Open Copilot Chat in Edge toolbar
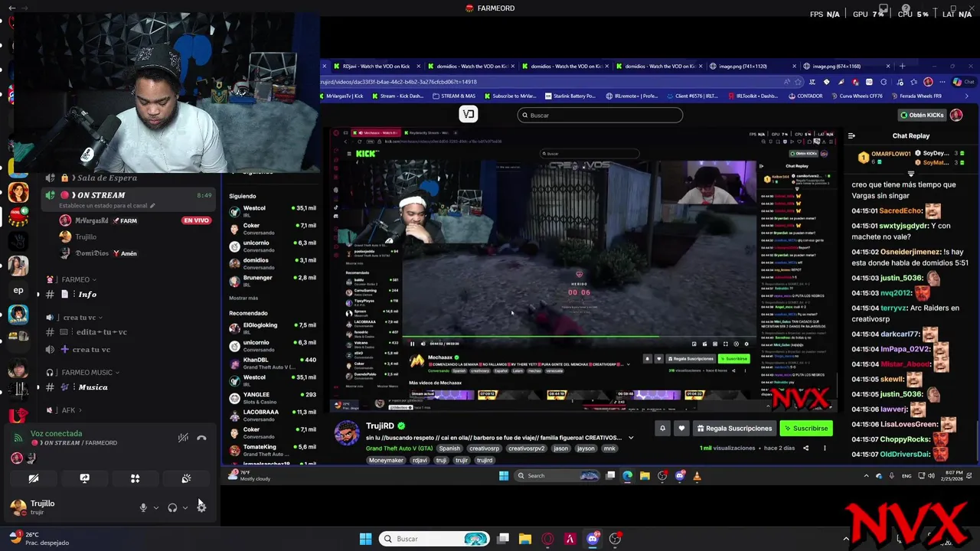The image size is (980, 551). (x=963, y=82)
